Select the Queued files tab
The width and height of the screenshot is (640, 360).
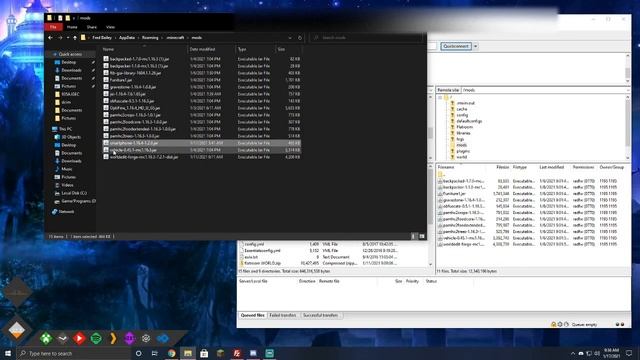[253, 316]
